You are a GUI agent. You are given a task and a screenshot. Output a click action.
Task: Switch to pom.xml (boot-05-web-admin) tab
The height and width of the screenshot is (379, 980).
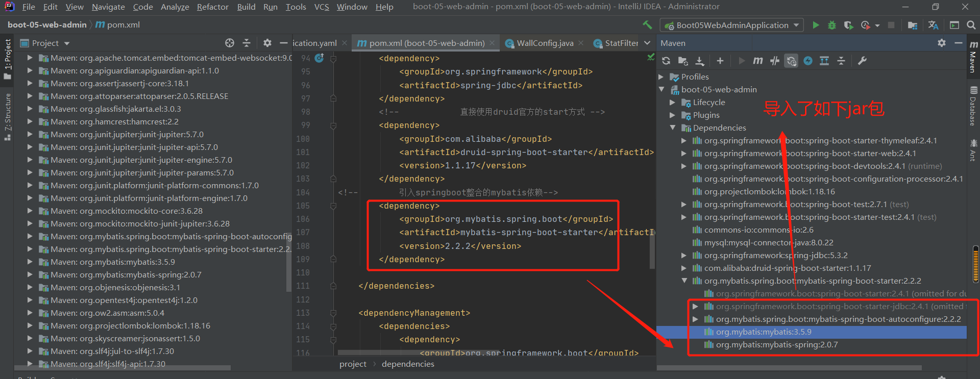[x=427, y=43]
